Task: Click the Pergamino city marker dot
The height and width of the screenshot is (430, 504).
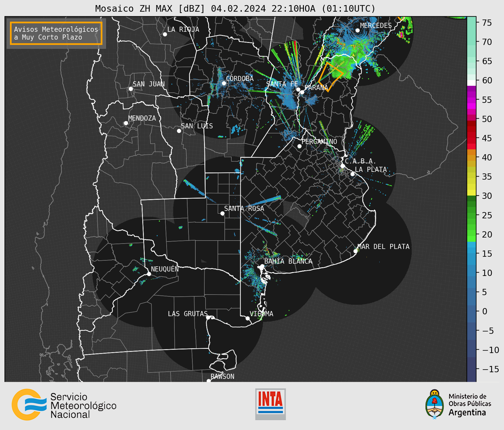Action: [x=299, y=146]
